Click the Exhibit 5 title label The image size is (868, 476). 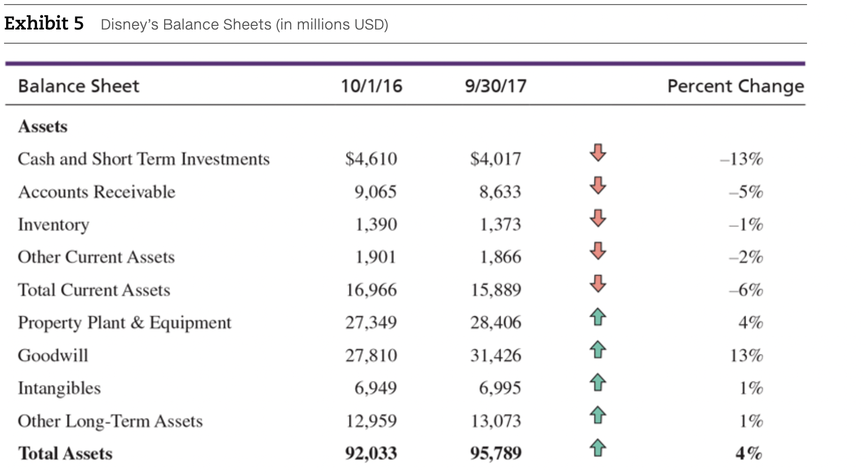click(43, 23)
